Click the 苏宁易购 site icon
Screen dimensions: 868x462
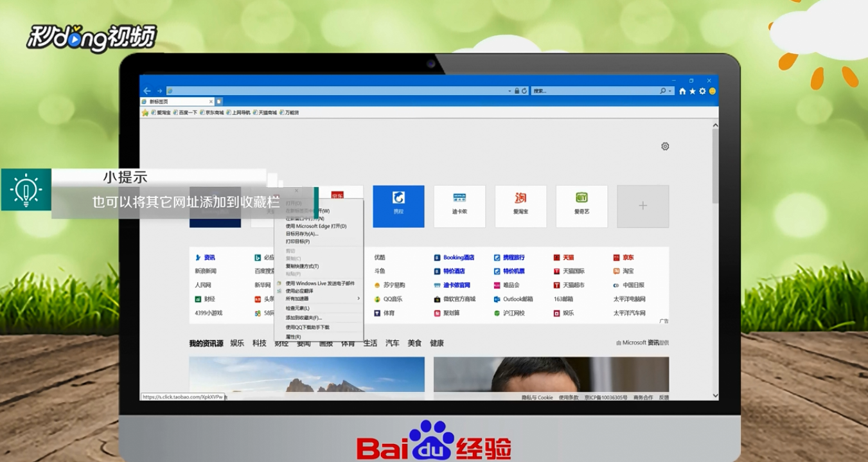(377, 285)
